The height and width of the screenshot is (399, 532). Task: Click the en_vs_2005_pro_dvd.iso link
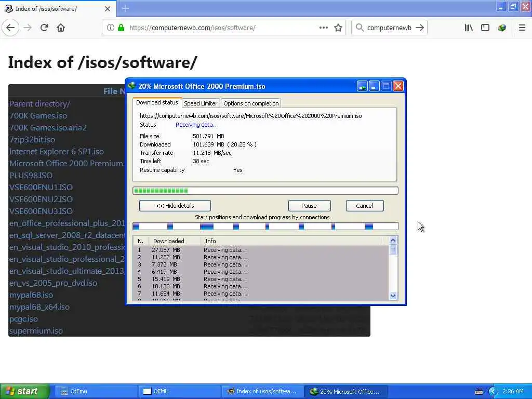pyautogui.click(x=53, y=283)
